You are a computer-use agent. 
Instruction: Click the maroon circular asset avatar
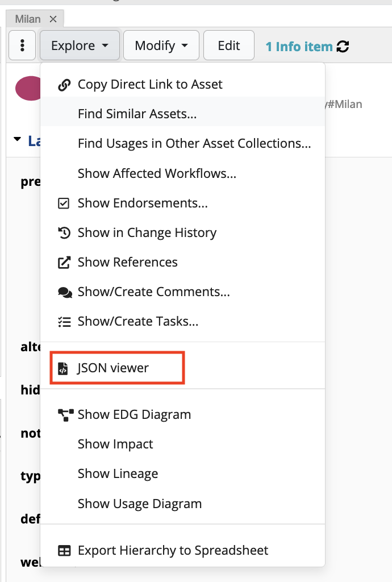[x=27, y=88]
